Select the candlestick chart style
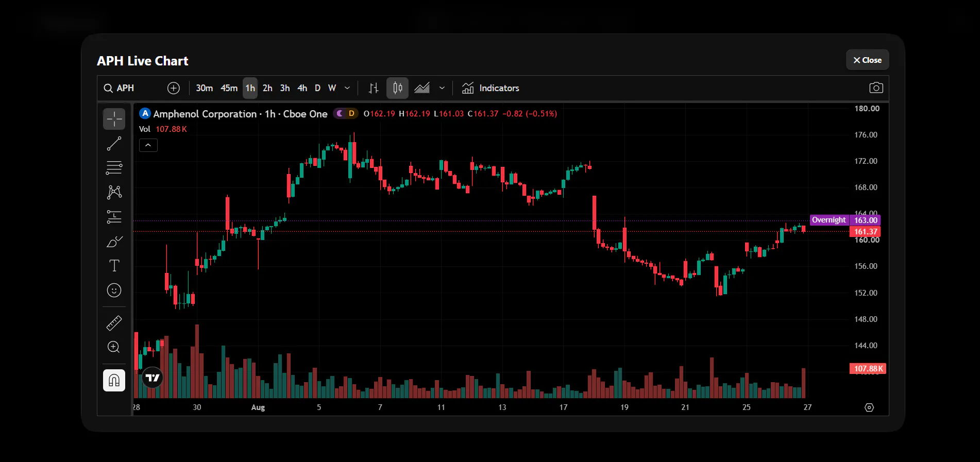The width and height of the screenshot is (980, 462). [x=397, y=88]
